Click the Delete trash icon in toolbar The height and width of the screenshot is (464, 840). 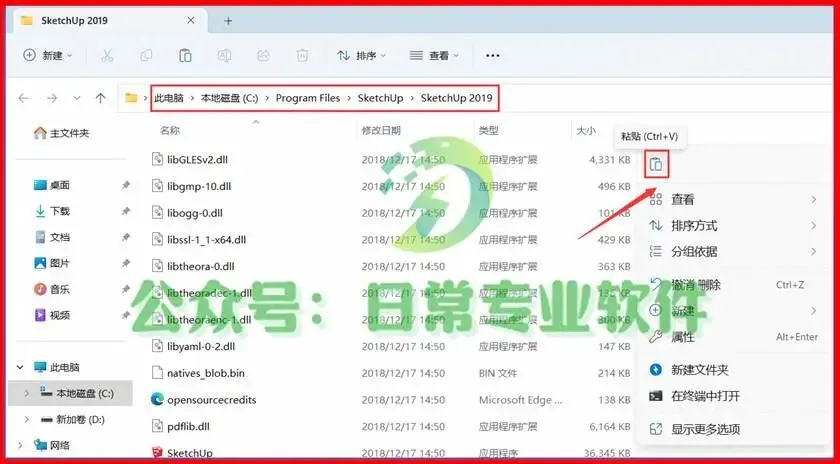(302, 55)
